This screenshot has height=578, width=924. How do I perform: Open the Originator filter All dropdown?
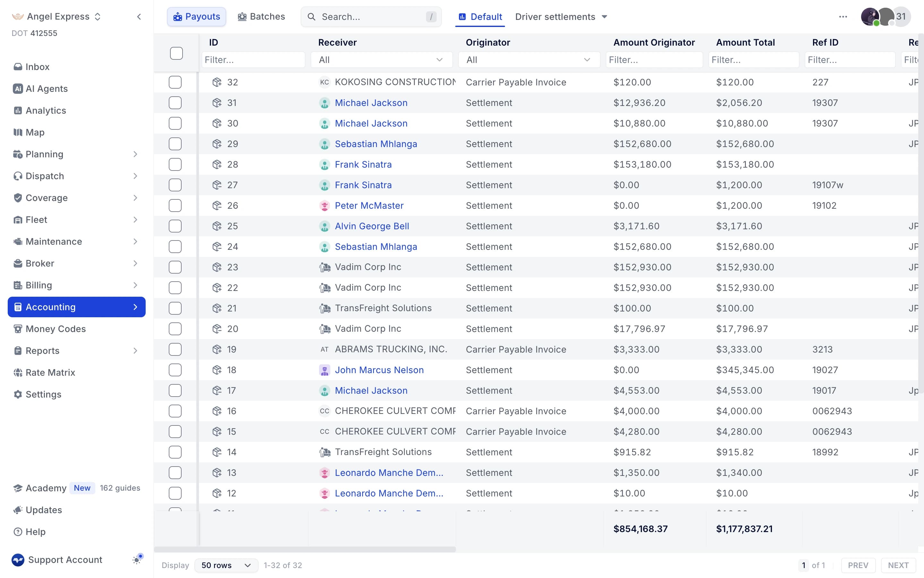(x=529, y=60)
